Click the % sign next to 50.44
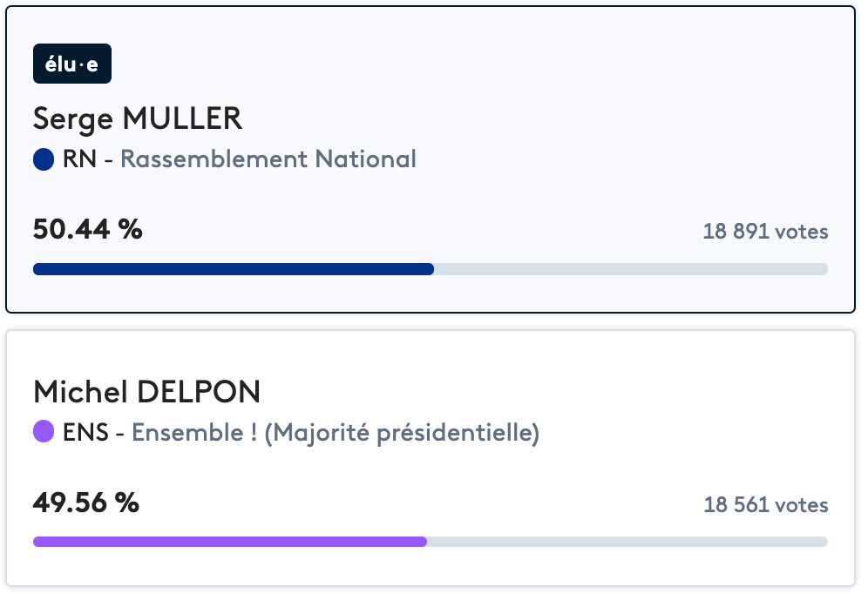 [x=131, y=230]
